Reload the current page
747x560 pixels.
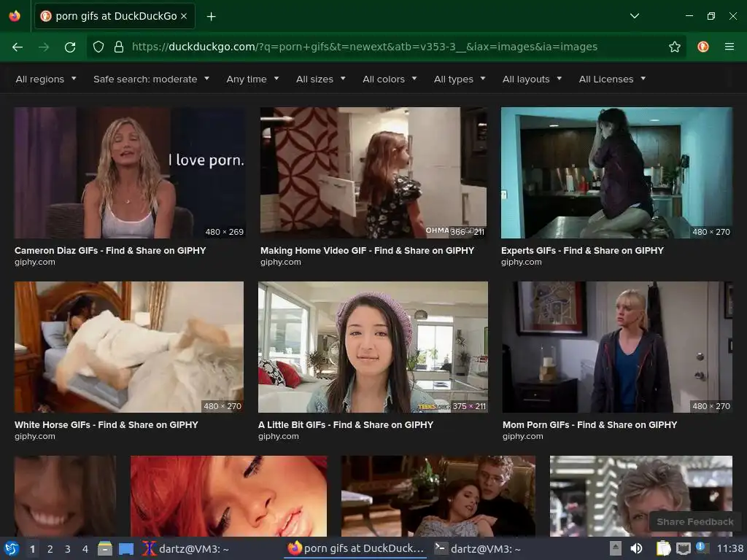(x=70, y=47)
